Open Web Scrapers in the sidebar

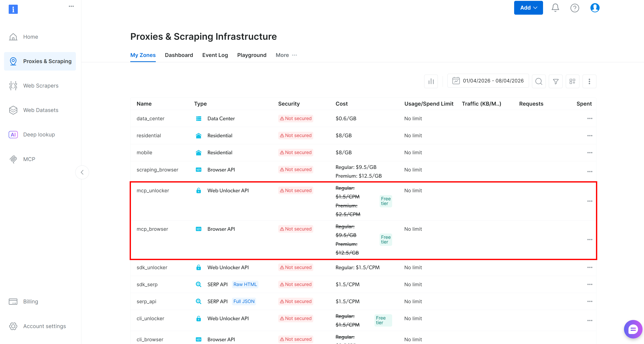pos(41,85)
